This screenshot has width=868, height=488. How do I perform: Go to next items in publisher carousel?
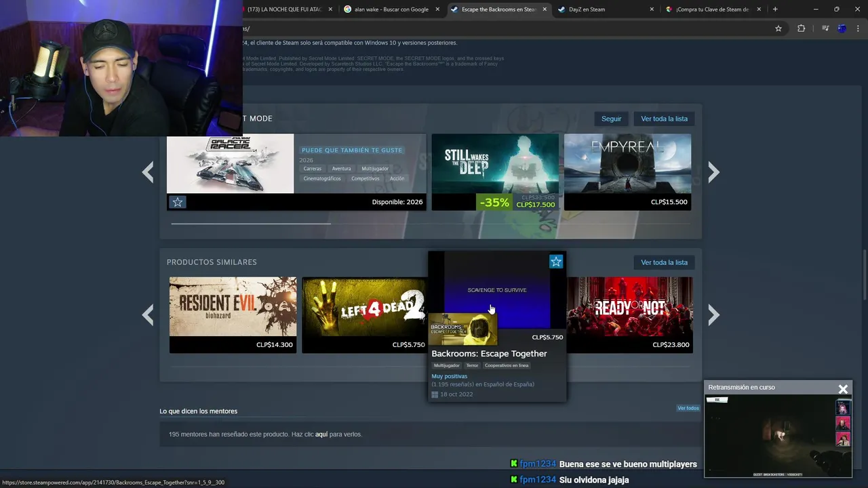click(713, 172)
